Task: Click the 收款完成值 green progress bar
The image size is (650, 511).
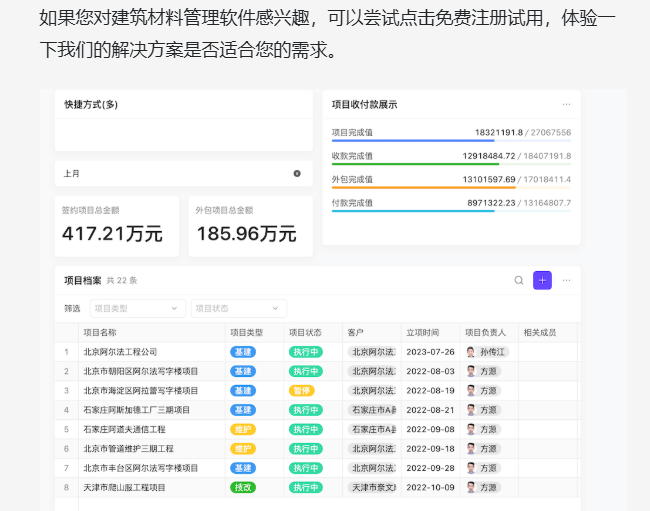Action: point(451,164)
